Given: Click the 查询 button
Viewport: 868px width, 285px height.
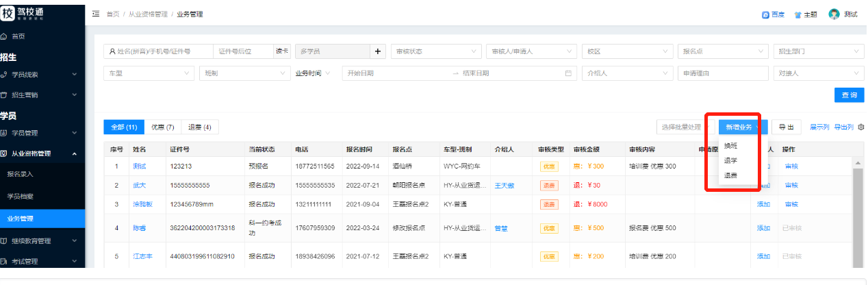Looking at the screenshot, I should pyautogui.click(x=849, y=95).
